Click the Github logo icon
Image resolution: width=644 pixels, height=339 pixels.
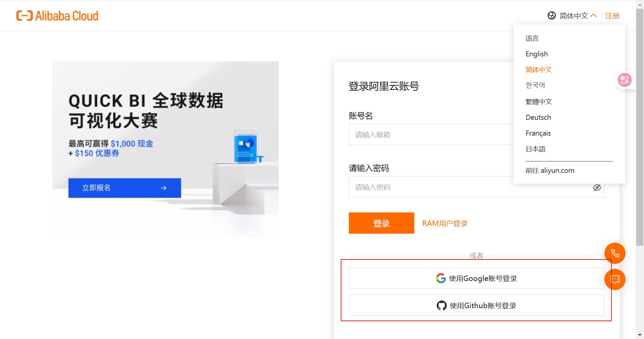[x=441, y=305]
